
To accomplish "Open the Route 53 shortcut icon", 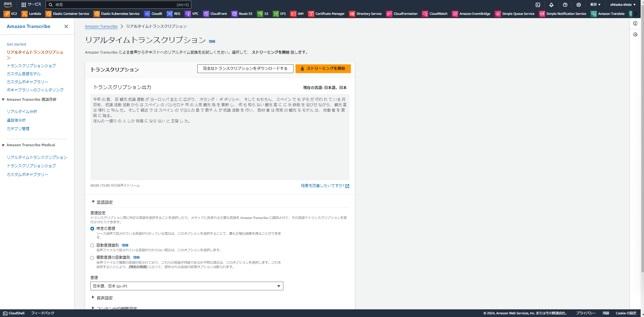I will [x=234, y=14].
